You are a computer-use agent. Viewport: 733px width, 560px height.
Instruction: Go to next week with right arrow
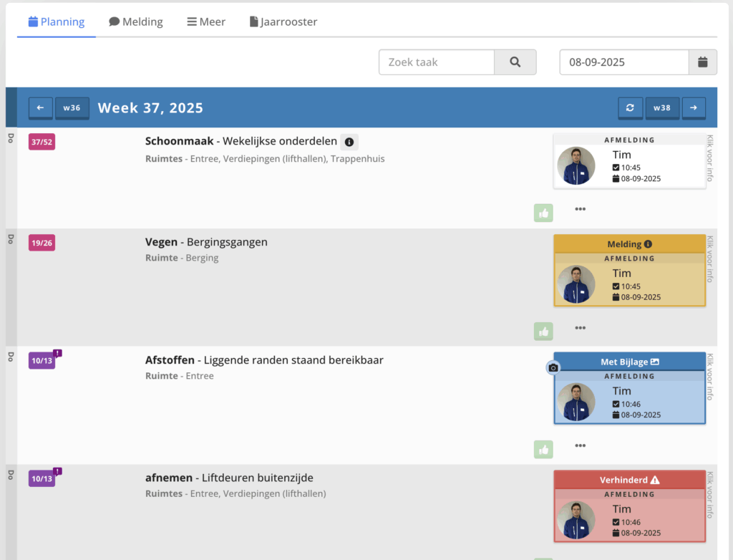[x=693, y=108]
